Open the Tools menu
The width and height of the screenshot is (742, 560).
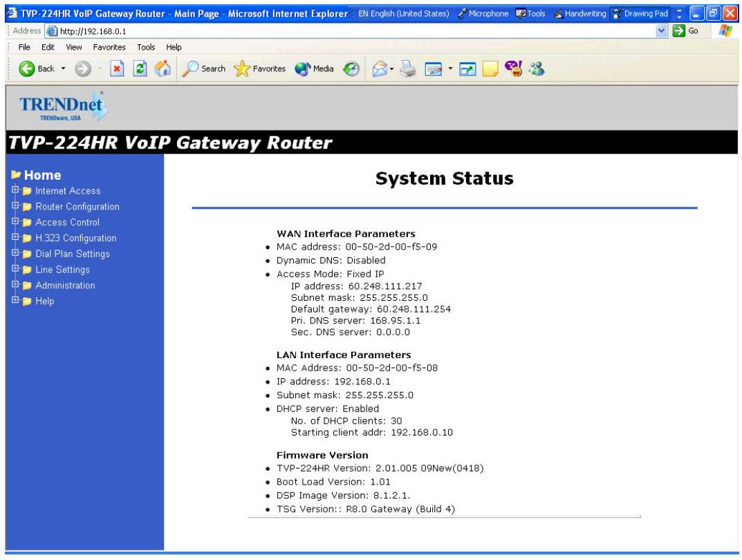point(146,47)
